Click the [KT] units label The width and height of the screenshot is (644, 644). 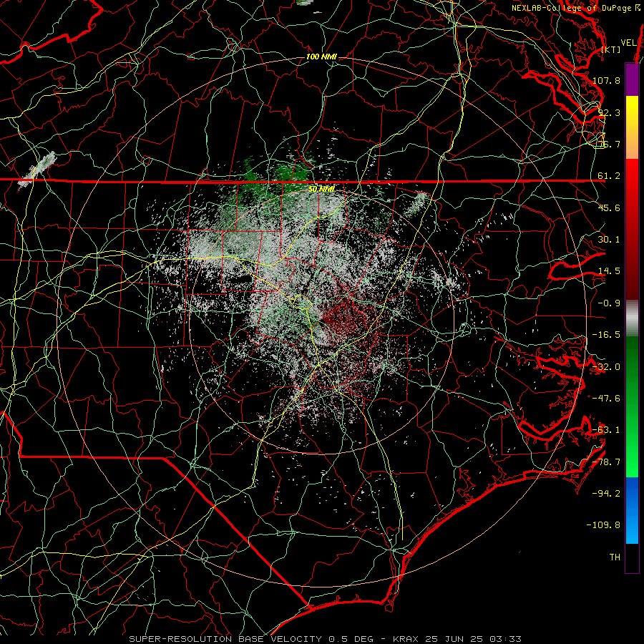[x=611, y=49]
